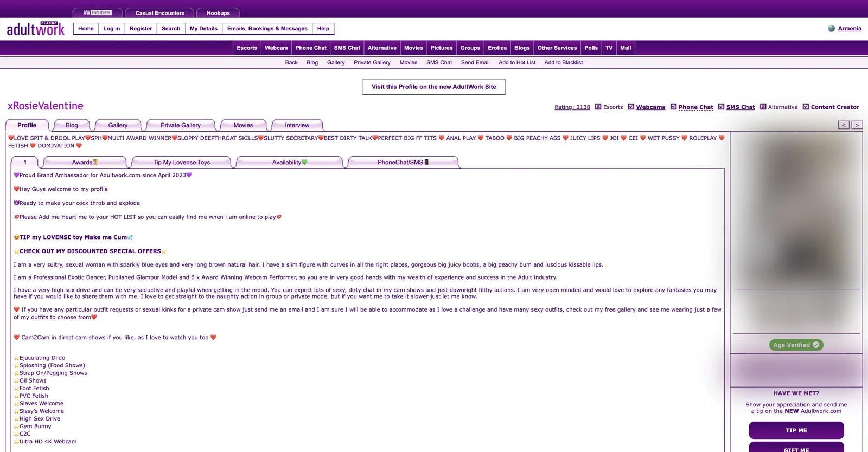Select Pictures in the purple navigation bar
This screenshot has height=452, width=868.
[442, 48]
